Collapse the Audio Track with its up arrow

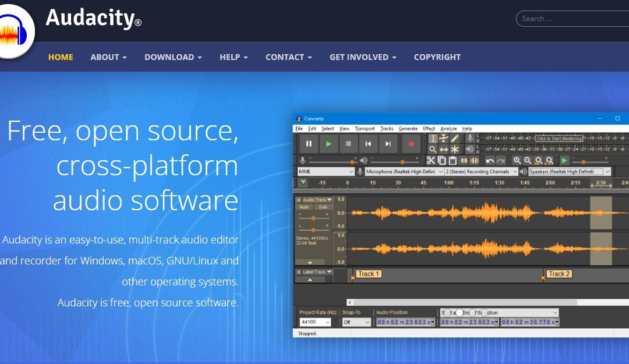tap(310, 262)
